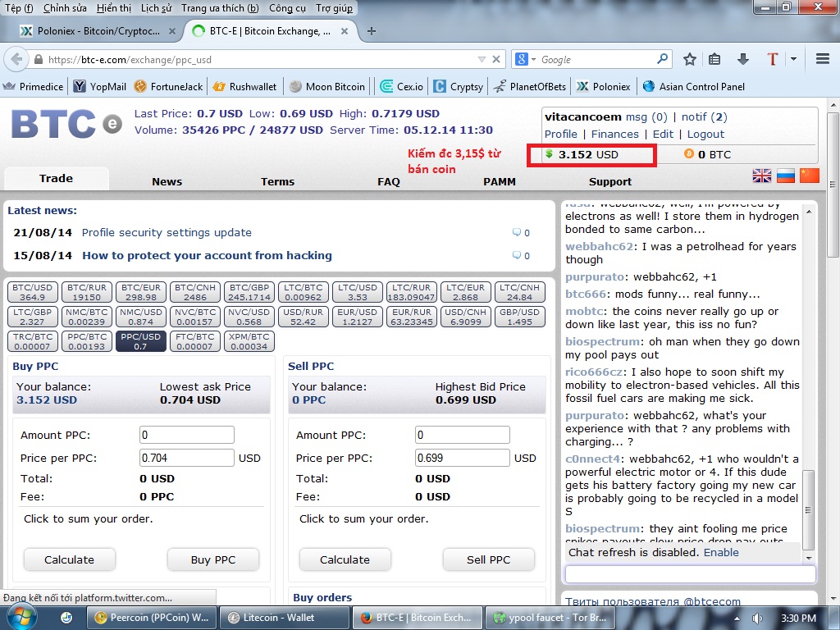This screenshot has width=840, height=630.
Task: Click the Buy PPC button
Action: (x=213, y=559)
